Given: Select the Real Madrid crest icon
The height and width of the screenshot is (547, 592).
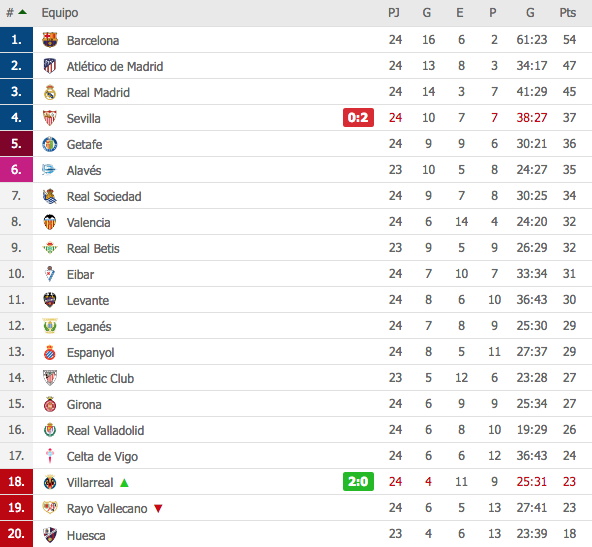Looking at the screenshot, I should [50, 92].
